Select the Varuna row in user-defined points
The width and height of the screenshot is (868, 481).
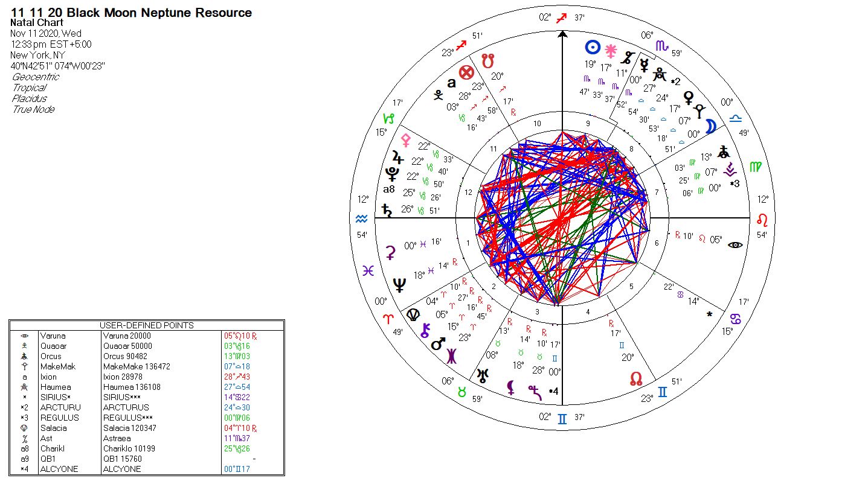[x=146, y=336]
